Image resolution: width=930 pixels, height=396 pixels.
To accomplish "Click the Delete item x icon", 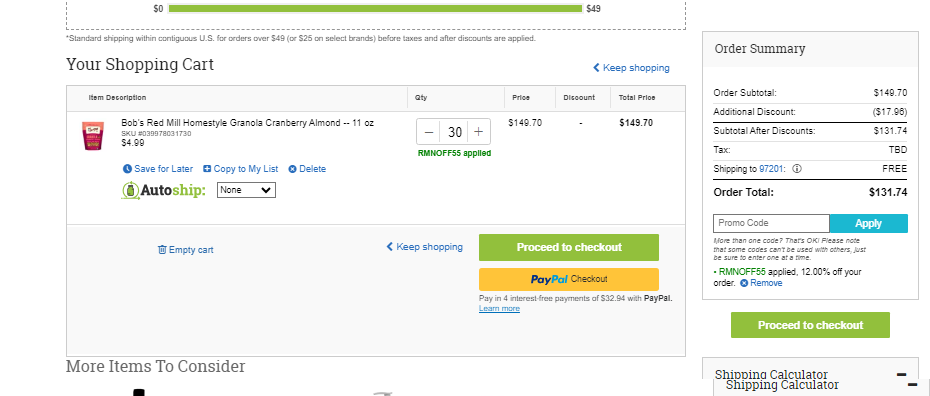I will tap(292, 169).
